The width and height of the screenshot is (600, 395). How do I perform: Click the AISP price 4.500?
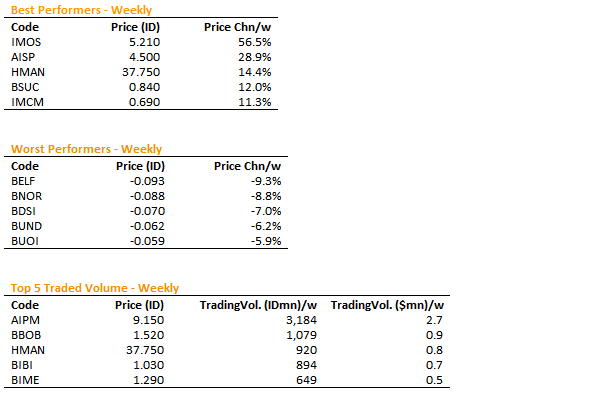pos(144,57)
